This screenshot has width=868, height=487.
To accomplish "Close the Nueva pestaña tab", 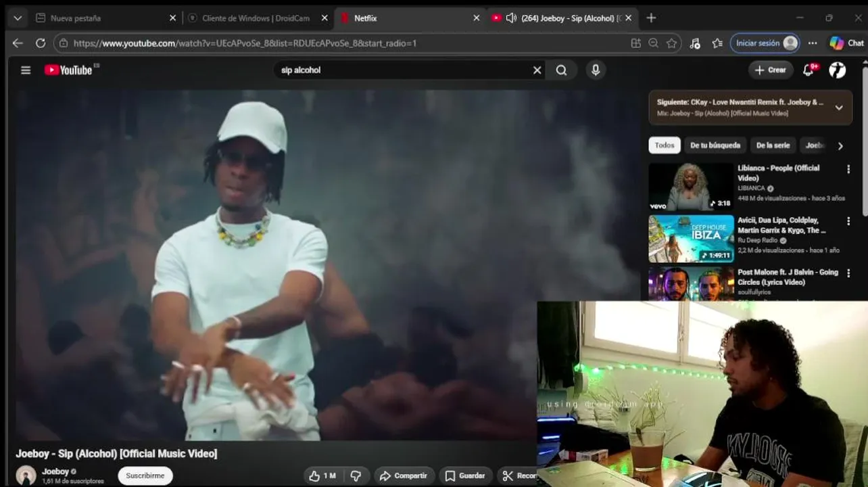I will click(172, 18).
